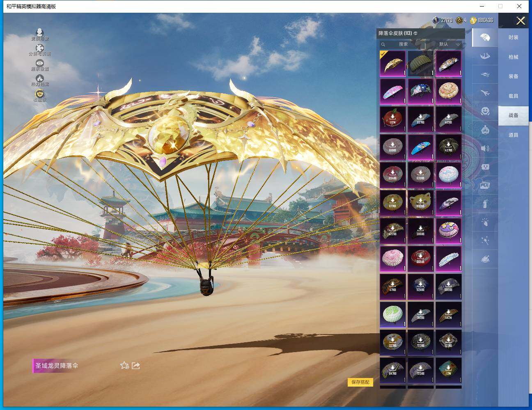Select the pink and blue striped parachute

pyautogui.click(x=393, y=92)
